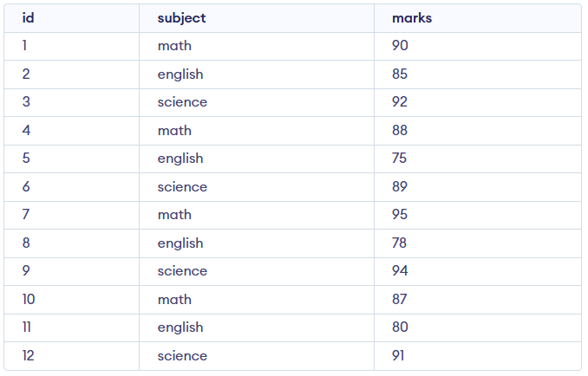The image size is (588, 376).
Task: Select the marks cell showing 90
Action: click(x=400, y=46)
